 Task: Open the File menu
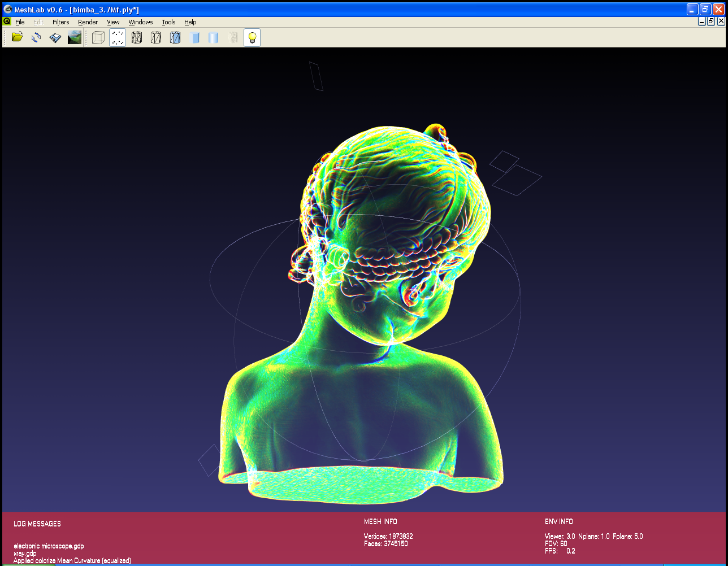click(x=20, y=22)
